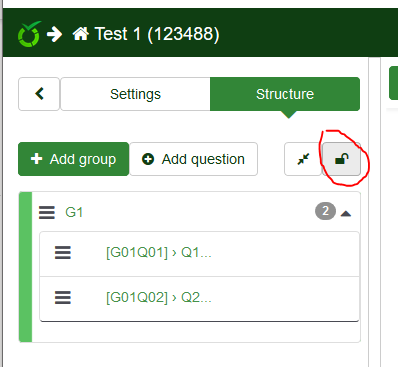The image size is (398, 367).
Task: Open question [G01Q01] › Q1...
Action: click(159, 253)
